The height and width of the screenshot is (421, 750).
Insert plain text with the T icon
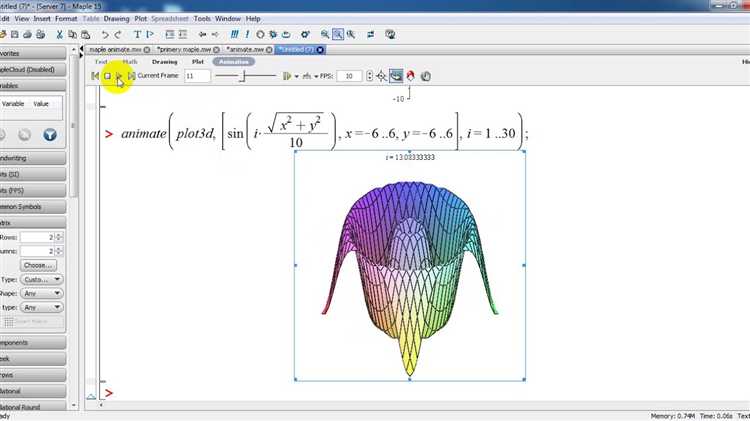(x=137, y=34)
